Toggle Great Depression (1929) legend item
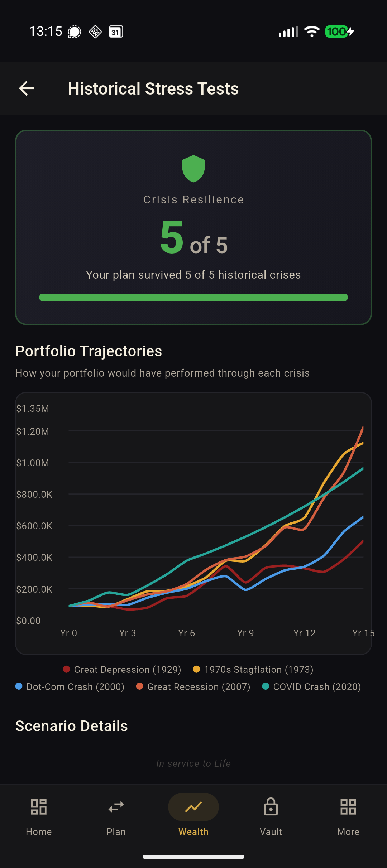 (x=122, y=670)
